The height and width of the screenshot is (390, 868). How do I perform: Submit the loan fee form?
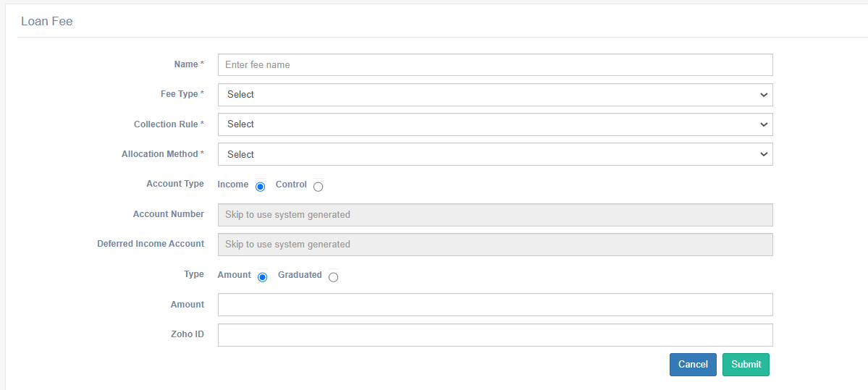tap(746, 365)
